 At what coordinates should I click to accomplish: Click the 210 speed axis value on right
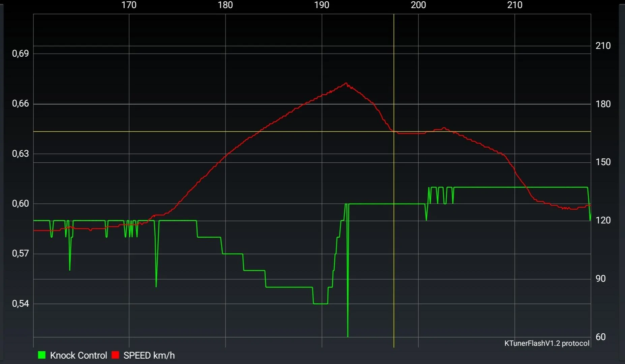coord(603,46)
